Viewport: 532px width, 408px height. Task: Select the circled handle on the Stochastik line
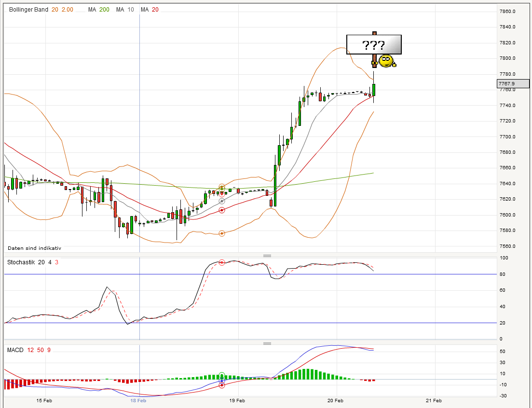point(221,262)
